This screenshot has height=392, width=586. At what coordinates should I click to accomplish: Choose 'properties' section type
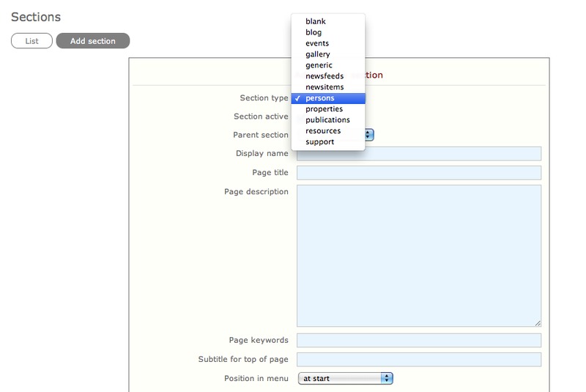(324, 109)
